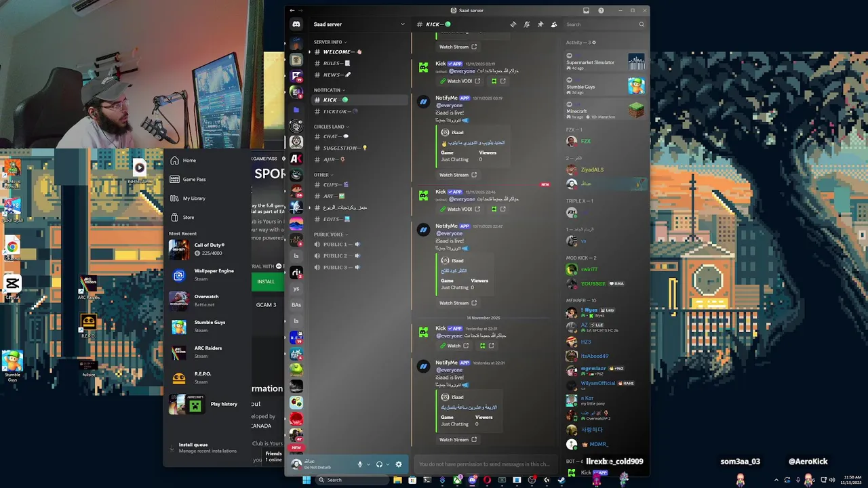The height and width of the screenshot is (488, 868).
Task: Select Wallpaper Engine in Xbox recent list
Action: coord(207,274)
